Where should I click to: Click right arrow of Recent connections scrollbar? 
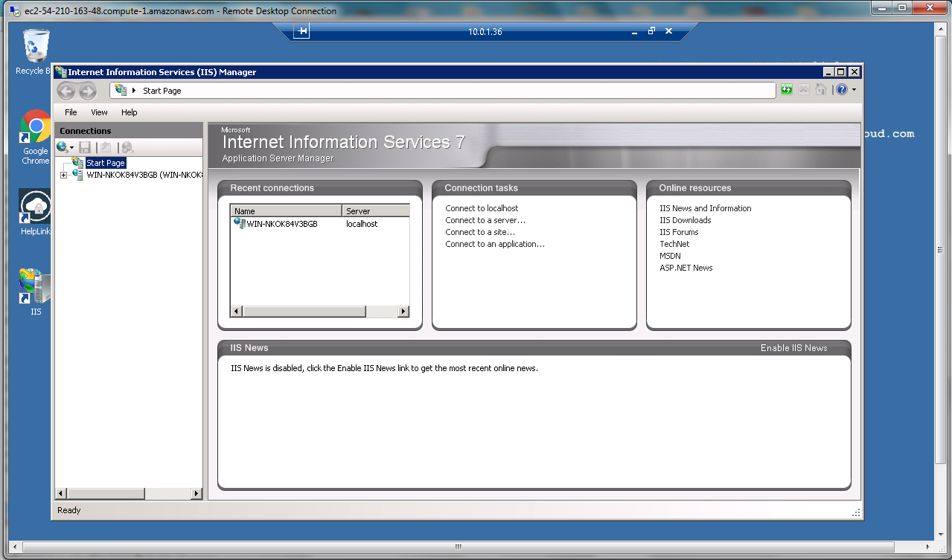click(403, 312)
